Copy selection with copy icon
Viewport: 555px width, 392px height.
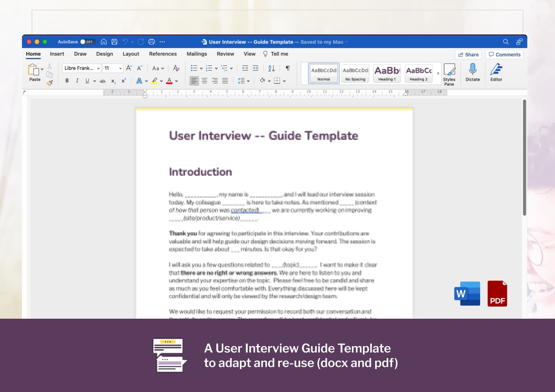coord(49,74)
